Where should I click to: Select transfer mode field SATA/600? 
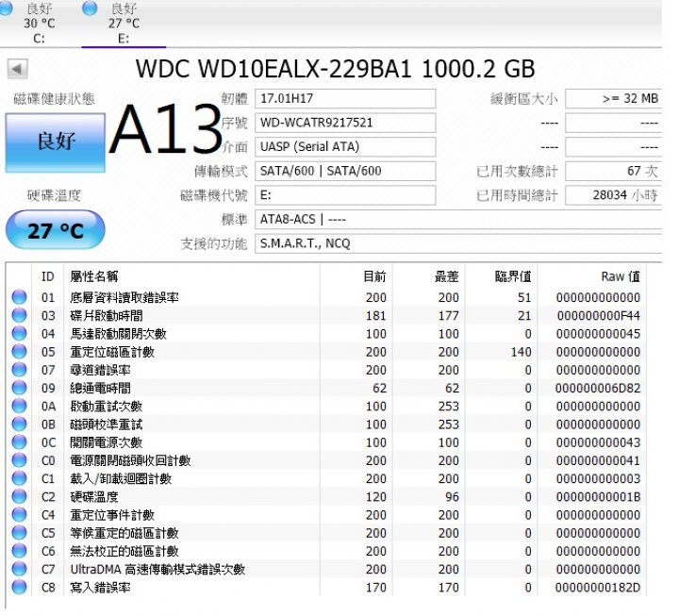pos(345,171)
